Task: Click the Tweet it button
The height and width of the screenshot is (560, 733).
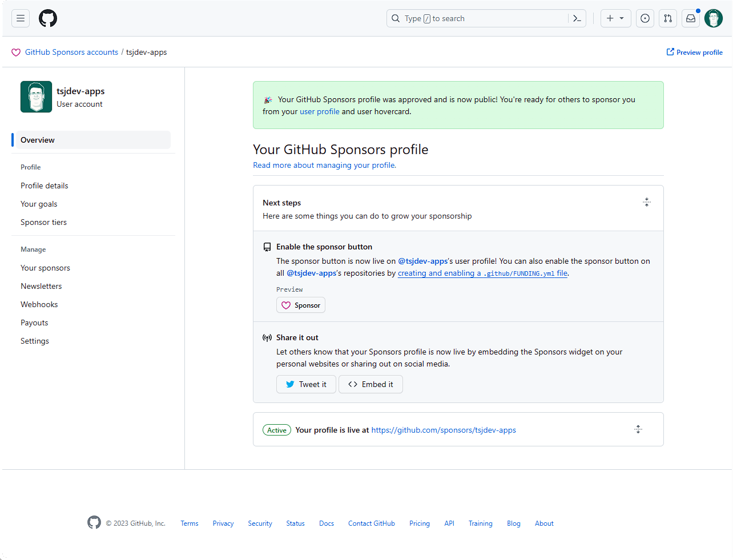Action: (306, 384)
